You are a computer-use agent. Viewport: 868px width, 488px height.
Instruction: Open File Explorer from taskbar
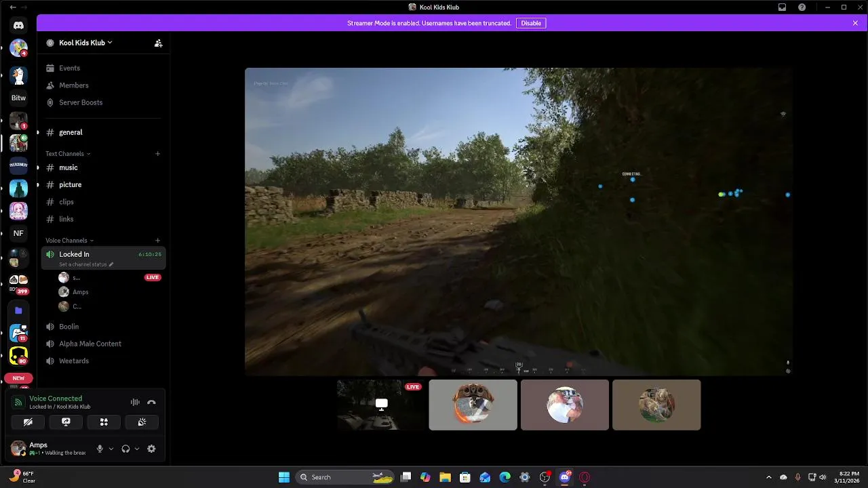pos(445,477)
